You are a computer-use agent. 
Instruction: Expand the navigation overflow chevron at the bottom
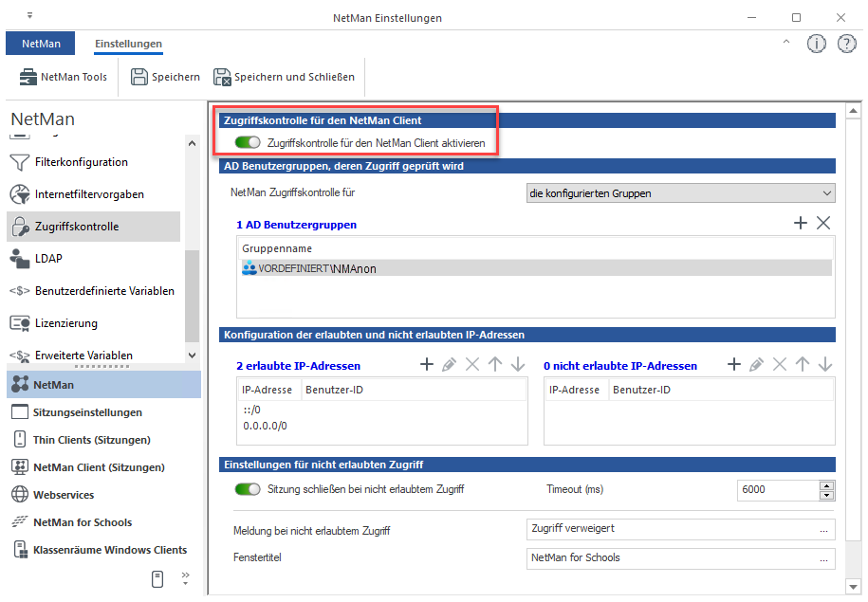tap(185, 575)
